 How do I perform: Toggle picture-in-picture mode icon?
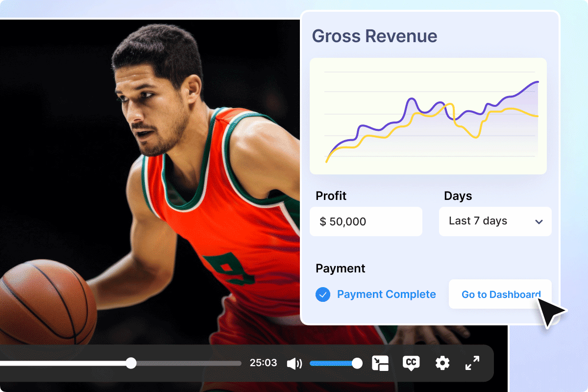(380, 363)
